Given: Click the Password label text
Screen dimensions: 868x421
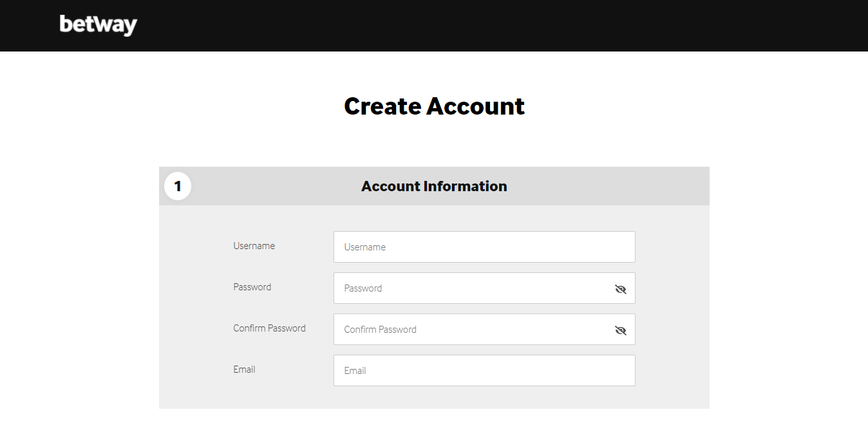Looking at the screenshot, I should coord(252,287).
